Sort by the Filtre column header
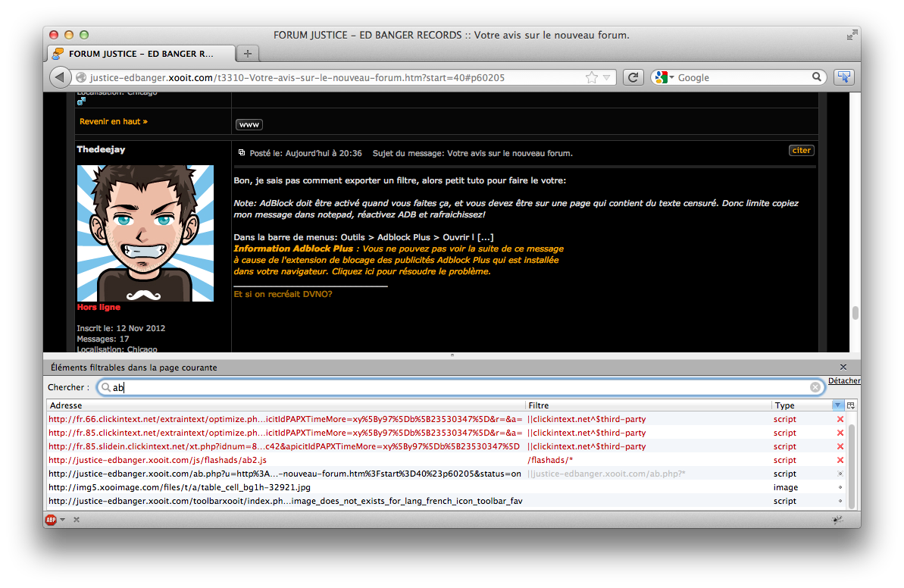 (648, 405)
